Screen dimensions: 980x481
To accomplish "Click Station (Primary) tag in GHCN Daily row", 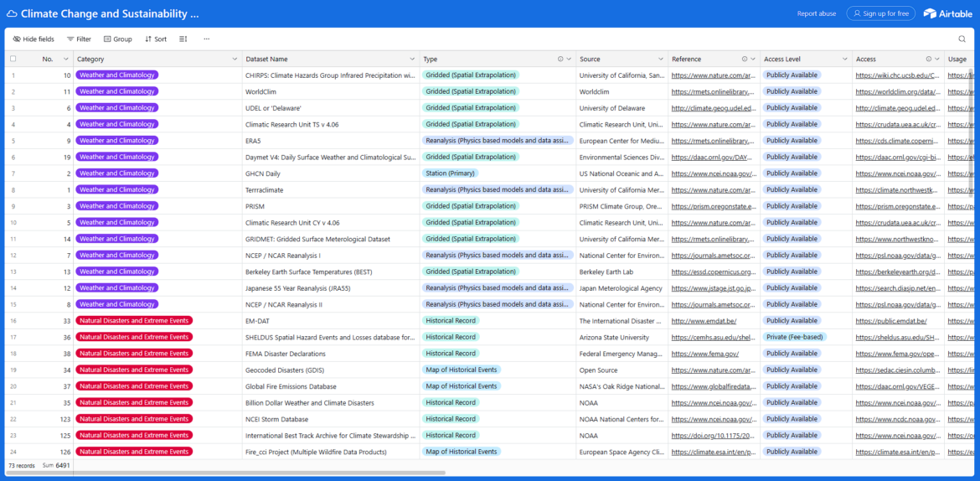I will click(450, 173).
